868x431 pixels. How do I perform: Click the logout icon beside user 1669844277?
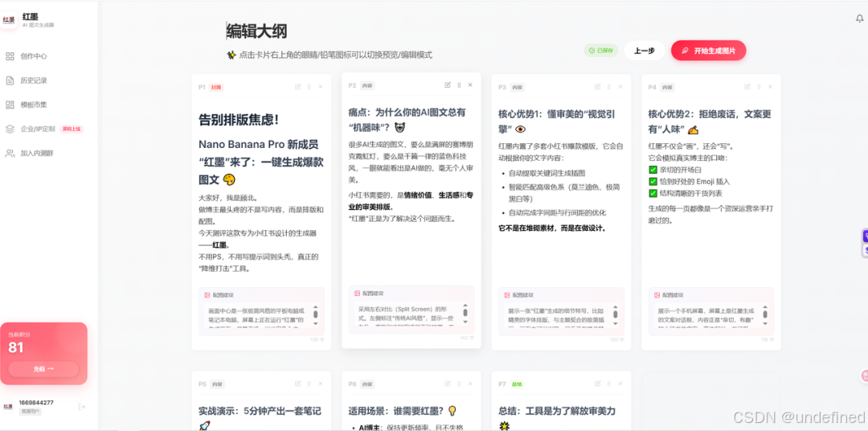click(x=82, y=407)
